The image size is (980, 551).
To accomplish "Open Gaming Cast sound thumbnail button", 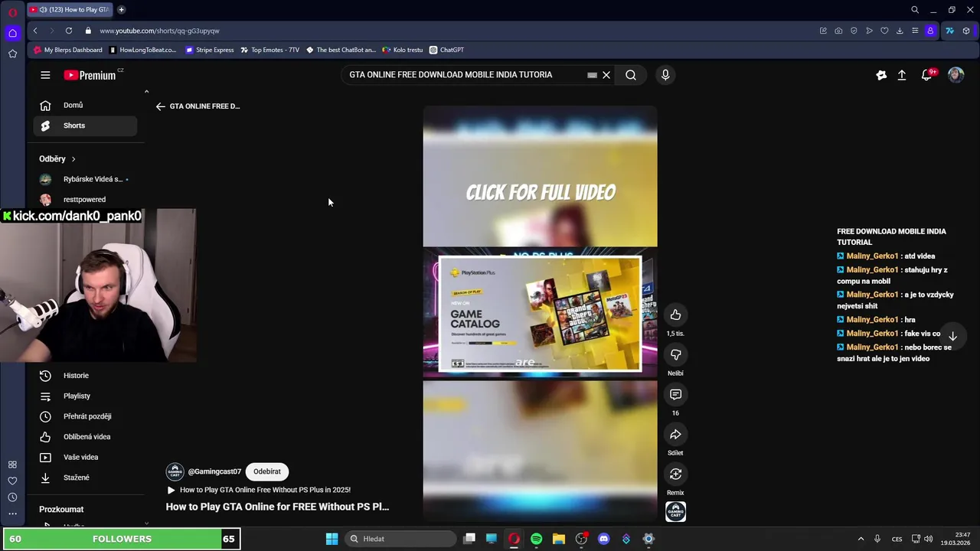I will point(675,511).
